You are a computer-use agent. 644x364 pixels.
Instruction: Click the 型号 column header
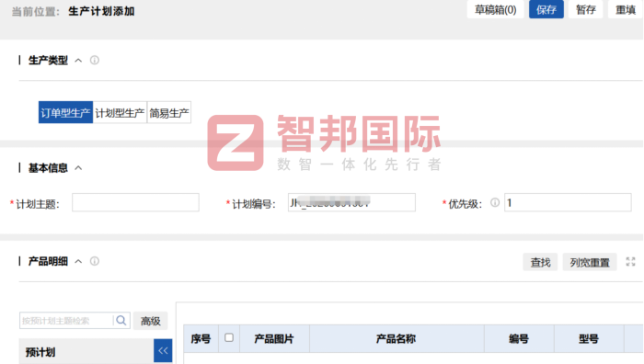pyautogui.click(x=589, y=338)
